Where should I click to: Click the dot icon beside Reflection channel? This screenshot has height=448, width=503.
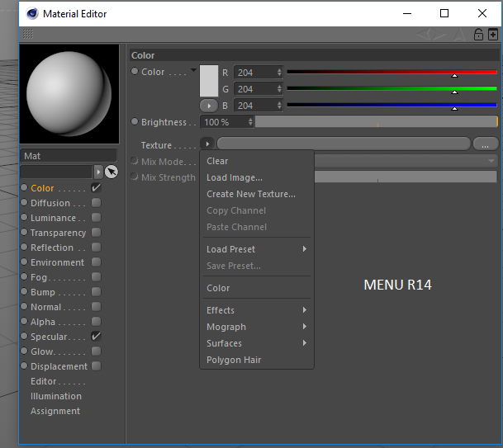24,247
